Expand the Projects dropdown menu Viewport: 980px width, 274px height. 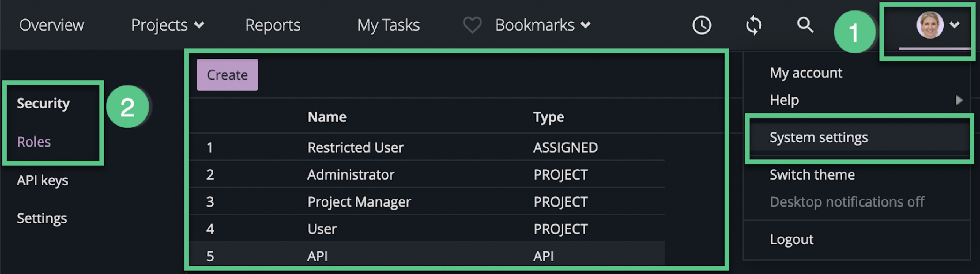(168, 25)
